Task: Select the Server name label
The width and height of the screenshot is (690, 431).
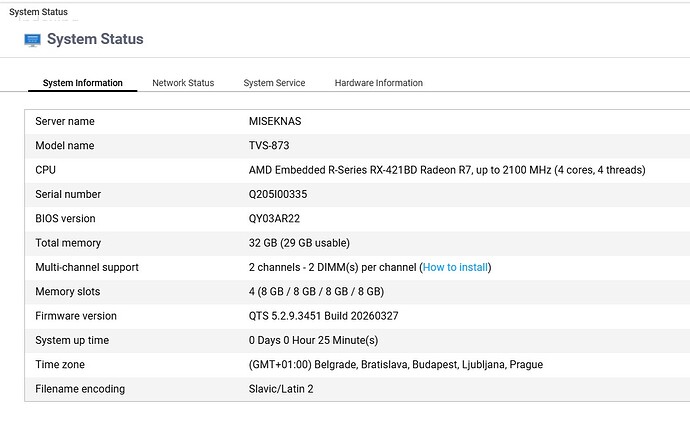Action: pos(65,122)
